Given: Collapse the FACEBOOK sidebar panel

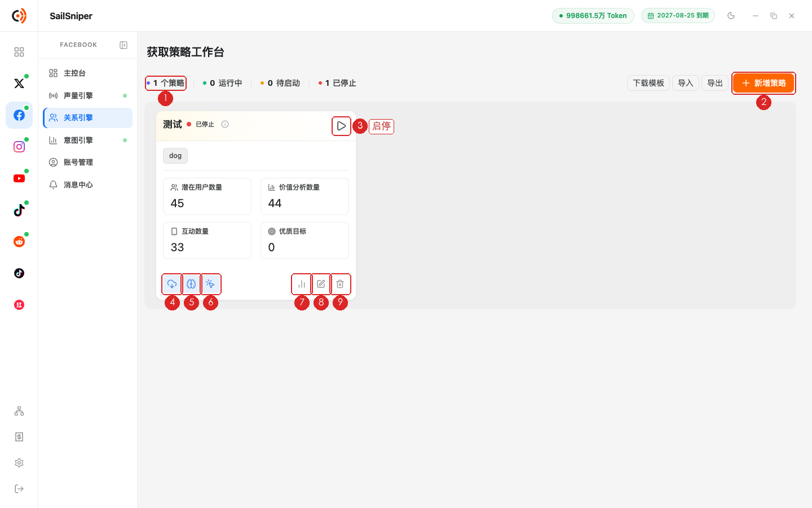Looking at the screenshot, I should [123, 45].
